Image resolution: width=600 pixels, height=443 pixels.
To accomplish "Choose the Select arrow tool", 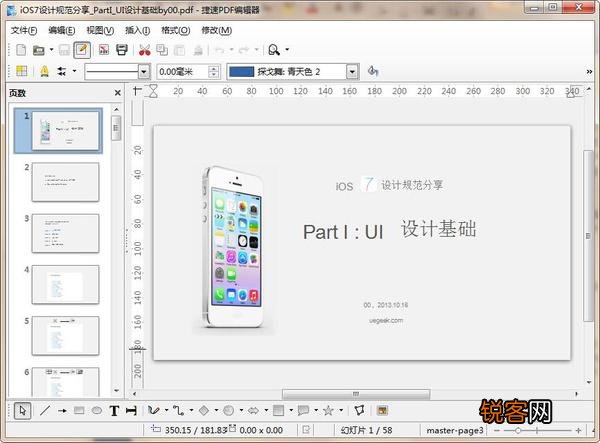I will tap(22, 410).
